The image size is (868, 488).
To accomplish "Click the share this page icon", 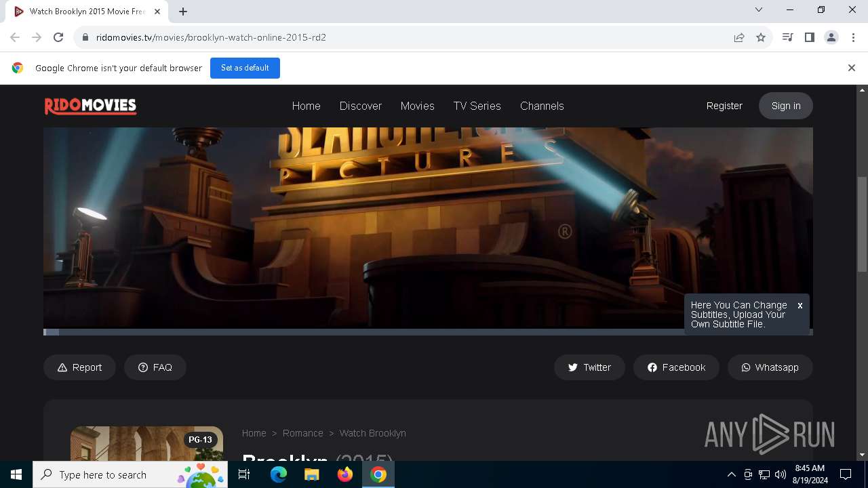I will [739, 37].
